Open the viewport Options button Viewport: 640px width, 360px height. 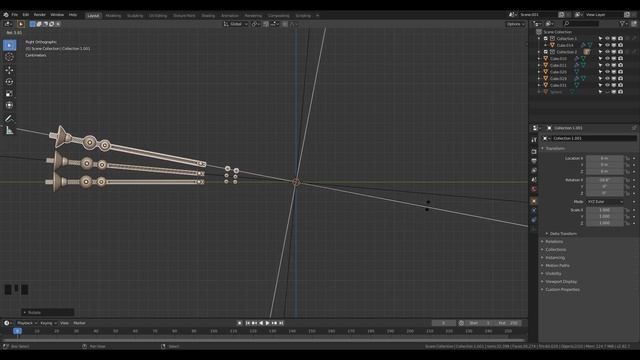point(516,24)
